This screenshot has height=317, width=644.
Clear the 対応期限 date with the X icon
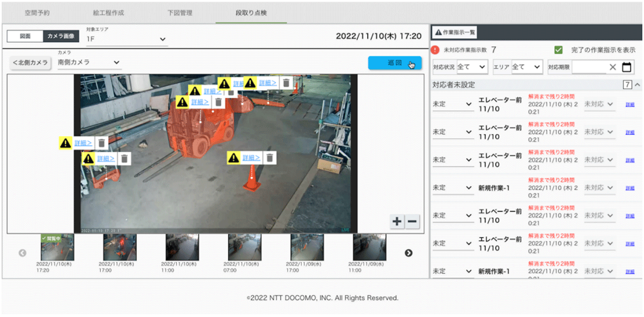612,67
